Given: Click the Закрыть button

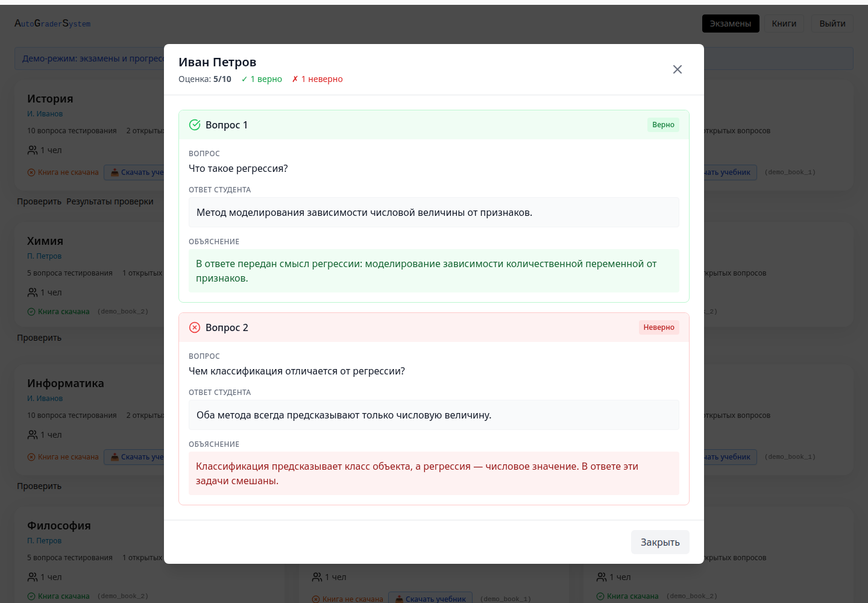Looking at the screenshot, I should (660, 542).
